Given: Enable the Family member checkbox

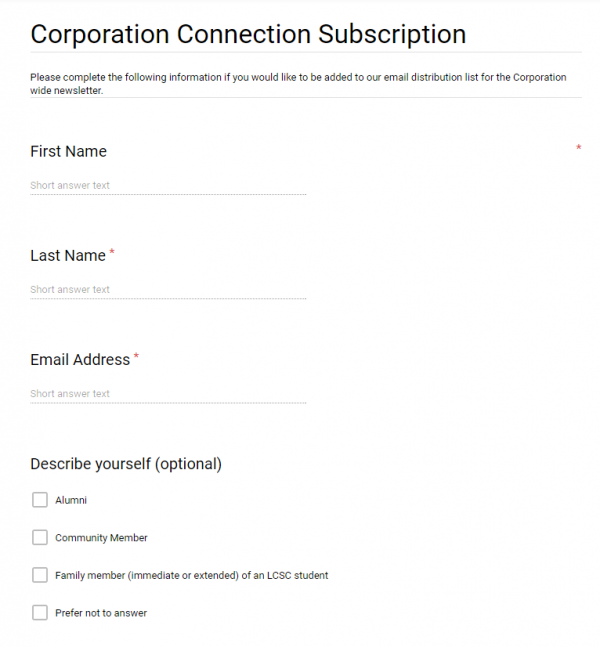Looking at the screenshot, I should [40, 575].
